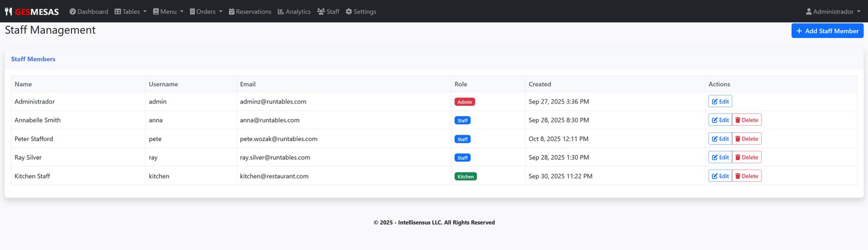Expand the Tables dropdown menu

point(130,11)
